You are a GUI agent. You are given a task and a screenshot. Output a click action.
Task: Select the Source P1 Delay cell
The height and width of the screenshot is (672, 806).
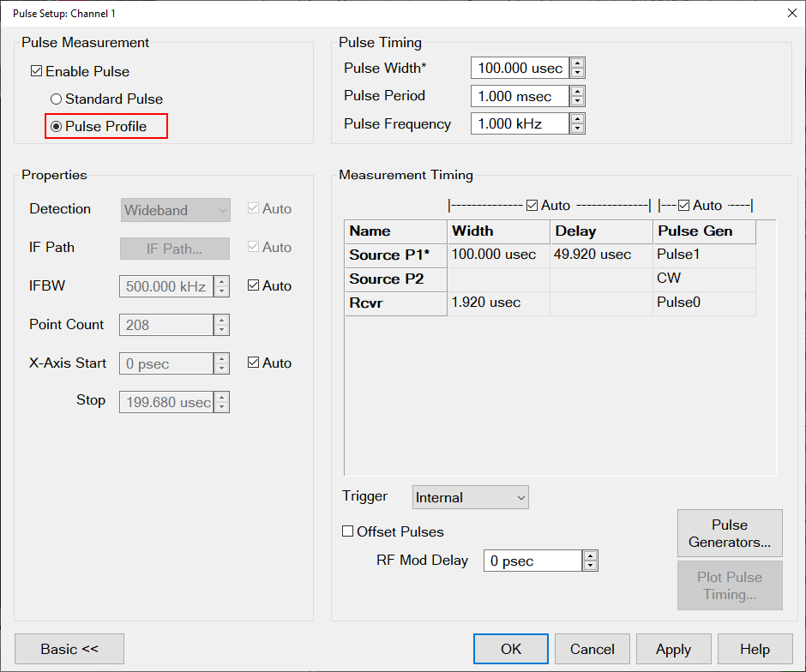tap(600, 255)
